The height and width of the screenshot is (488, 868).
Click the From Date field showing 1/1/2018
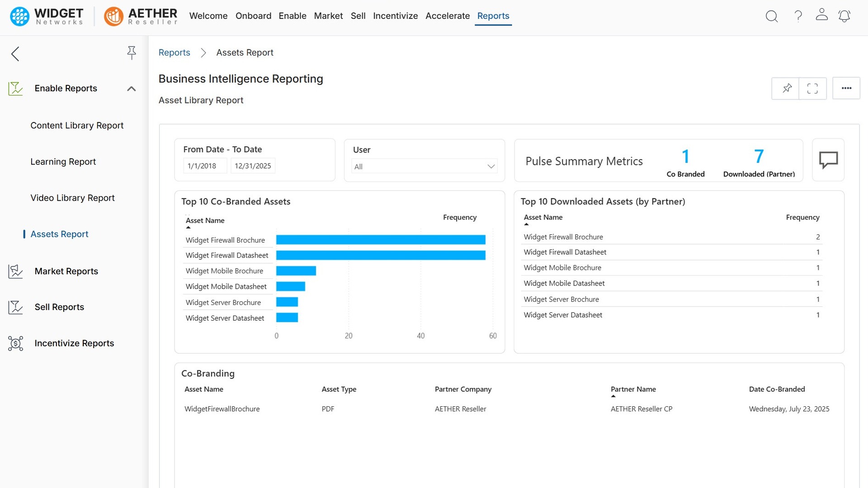pos(204,165)
